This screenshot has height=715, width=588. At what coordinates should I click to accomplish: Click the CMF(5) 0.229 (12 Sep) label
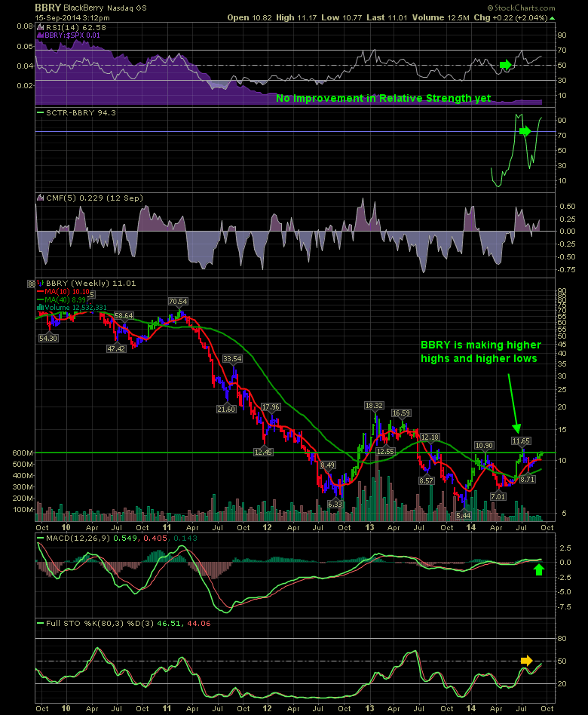tap(94, 198)
